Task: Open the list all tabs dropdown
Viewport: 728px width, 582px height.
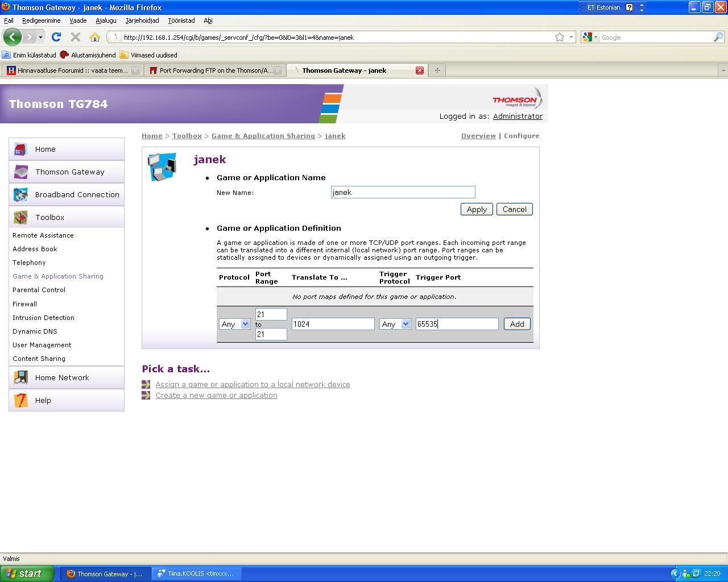Action: tap(723, 70)
